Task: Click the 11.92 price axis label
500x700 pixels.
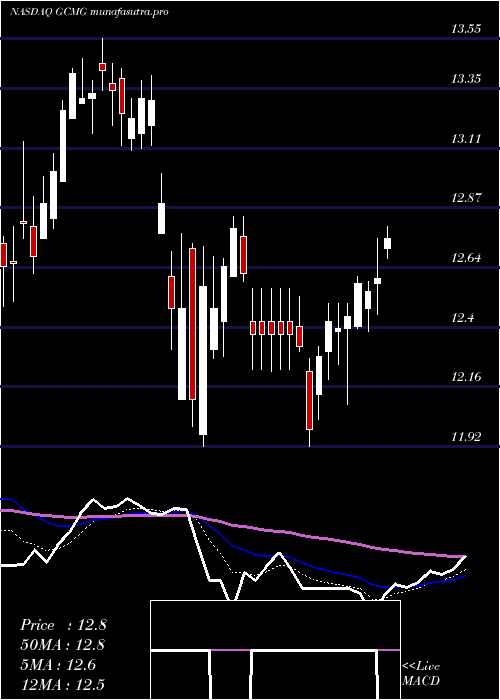Action: pos(466,437)
